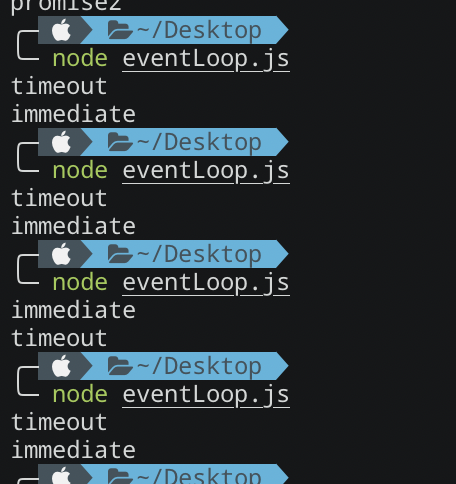
Task: Click the partially visible promise2 output at the top
Action: tap(66, 7)
